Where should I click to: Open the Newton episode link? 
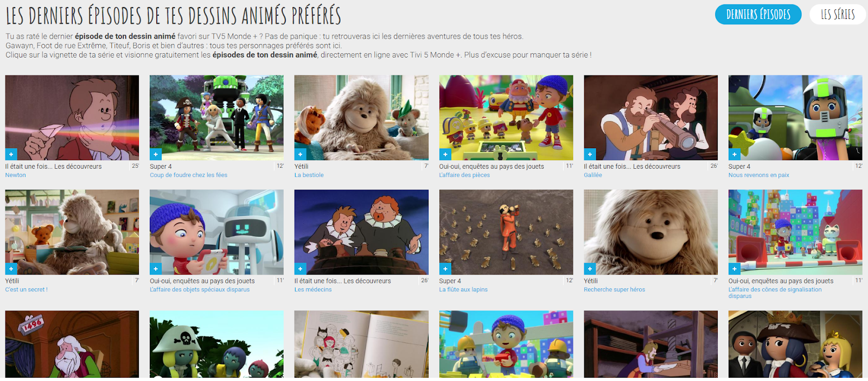tap(16, 175)
